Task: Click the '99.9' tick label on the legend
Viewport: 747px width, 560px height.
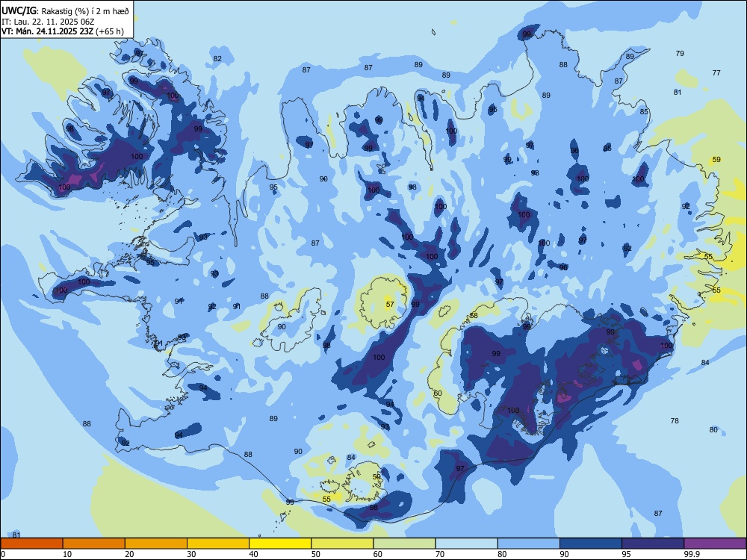Action: [691, 554]
